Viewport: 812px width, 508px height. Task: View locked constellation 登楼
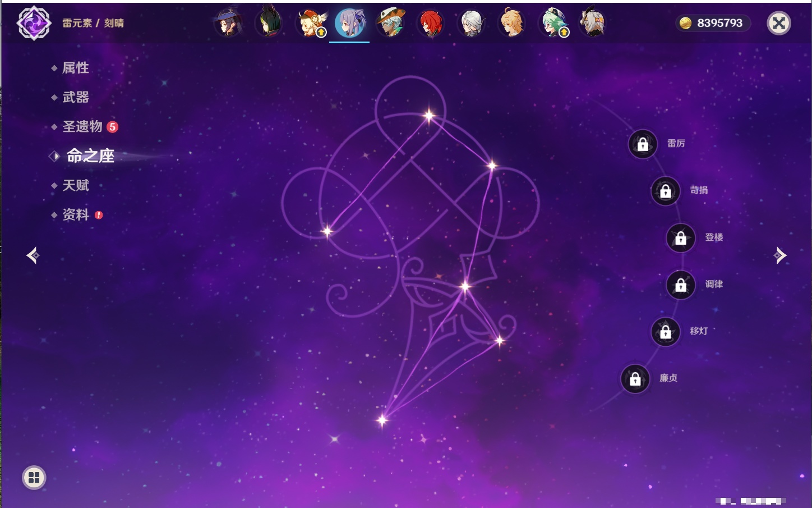click(x=681, y=238)
